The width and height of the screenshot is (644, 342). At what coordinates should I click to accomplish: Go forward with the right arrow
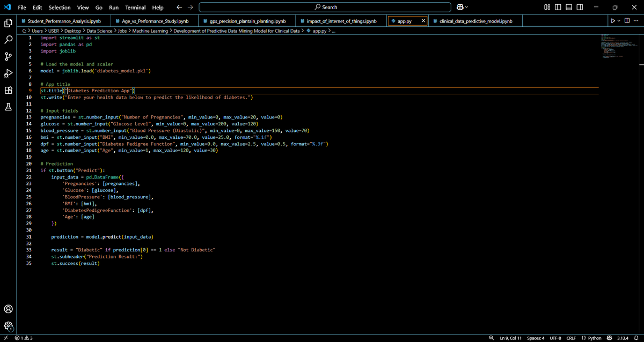190,8
